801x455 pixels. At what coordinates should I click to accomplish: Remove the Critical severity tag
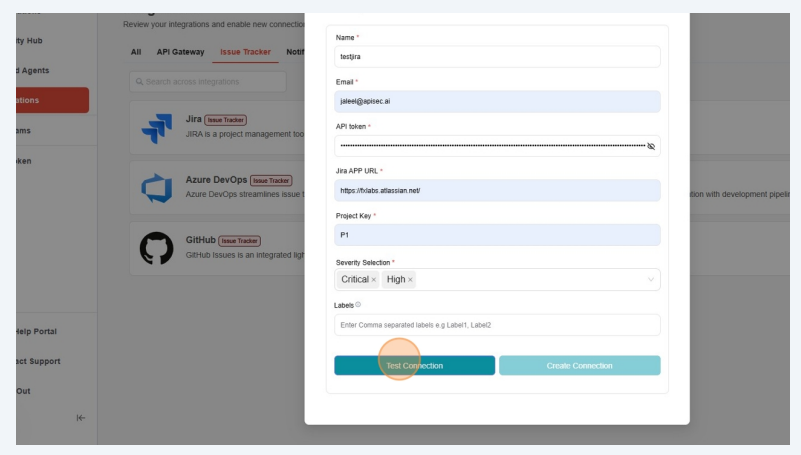pos(374,280)
